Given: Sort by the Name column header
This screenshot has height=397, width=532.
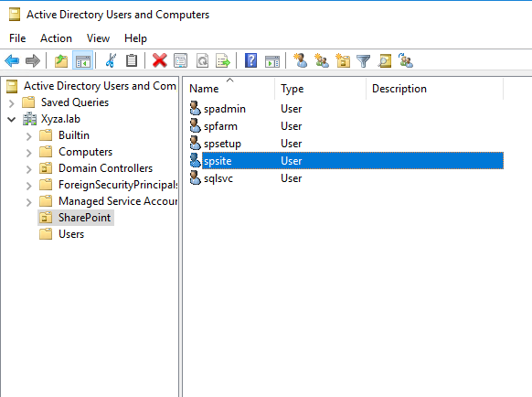Looking at the screenshot, I should click(229, 89).
